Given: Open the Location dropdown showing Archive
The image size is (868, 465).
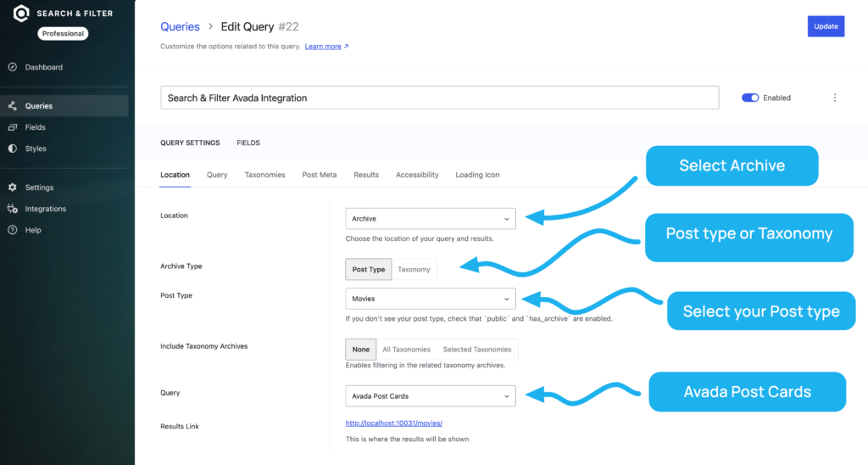Looking at the screenshot, I should pos(431,219).
